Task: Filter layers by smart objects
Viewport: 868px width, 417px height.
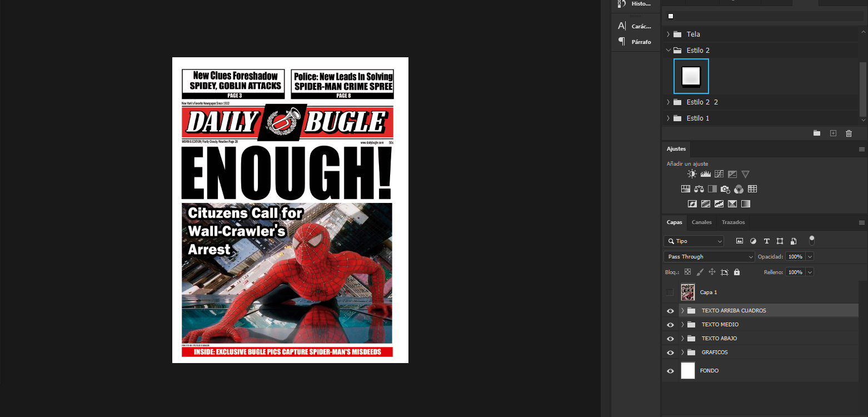Action: (794, 241)
